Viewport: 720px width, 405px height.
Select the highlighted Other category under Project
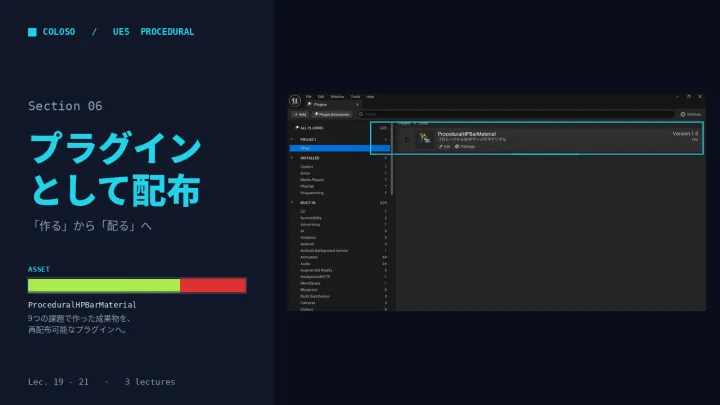pos(340,148)
